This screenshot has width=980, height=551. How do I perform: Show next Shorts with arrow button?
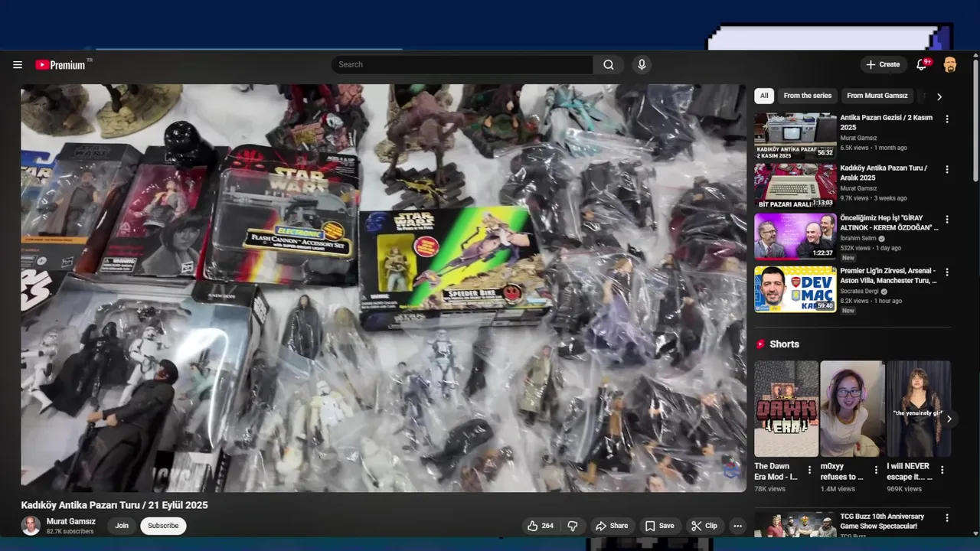click(x=949, y=419)
